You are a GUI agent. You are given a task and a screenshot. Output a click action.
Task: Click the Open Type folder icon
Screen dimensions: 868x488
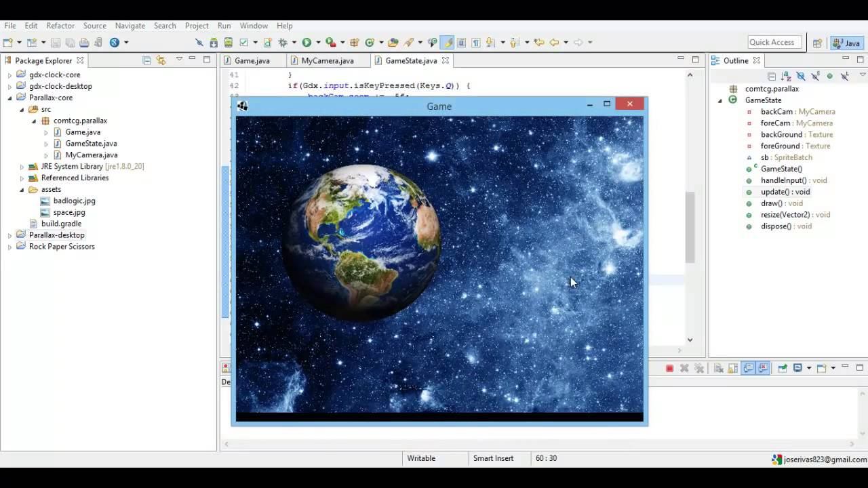pyautogui.click(x=393, y=42)
